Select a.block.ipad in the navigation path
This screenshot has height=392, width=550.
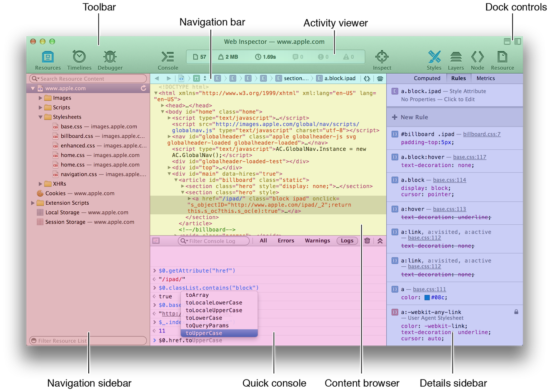[336, 78]
